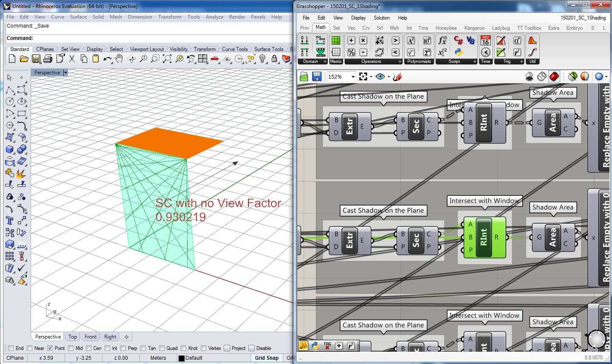This screenshot has height=364, width=612.
Task: Click the C# script component icon
Action: click(458, 40)
